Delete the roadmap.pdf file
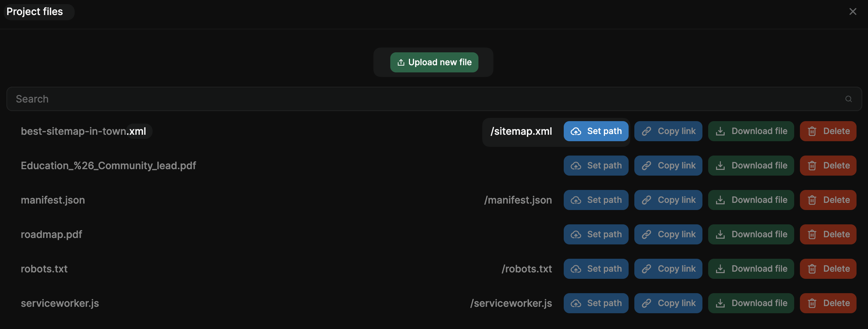Screen dimensions: 868x329 pos(828,234)
